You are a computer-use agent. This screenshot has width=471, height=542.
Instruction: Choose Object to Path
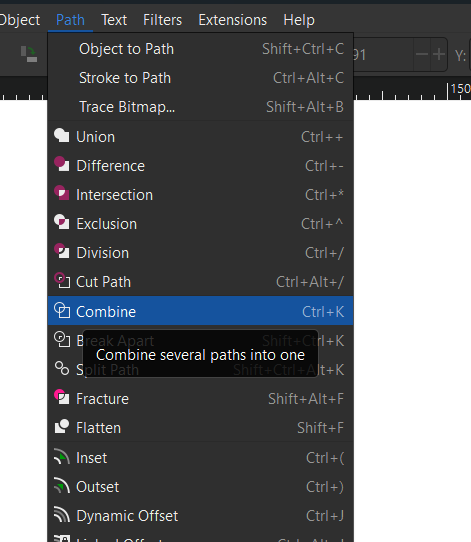[x=200, y=49]
